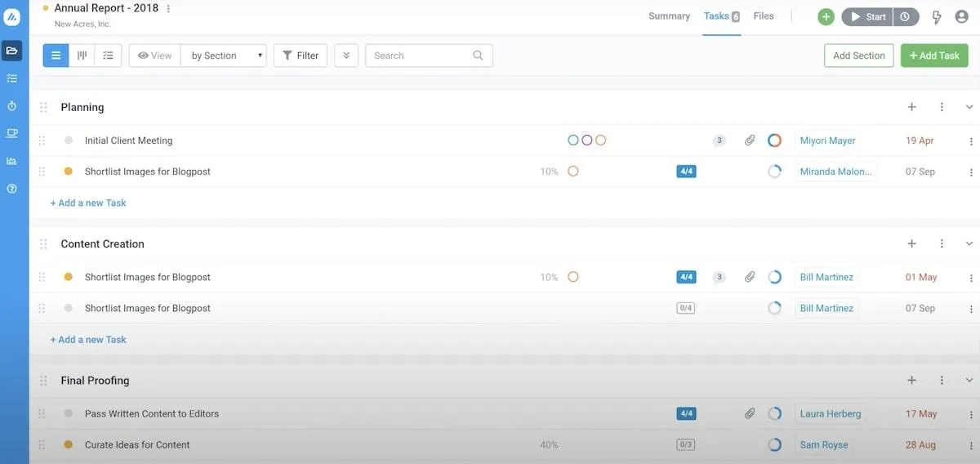Image resolution: width=980 pixels, height=464 pixels.
Task: Click the help question mark sidebar icon
Action: [x=11, y=189]
